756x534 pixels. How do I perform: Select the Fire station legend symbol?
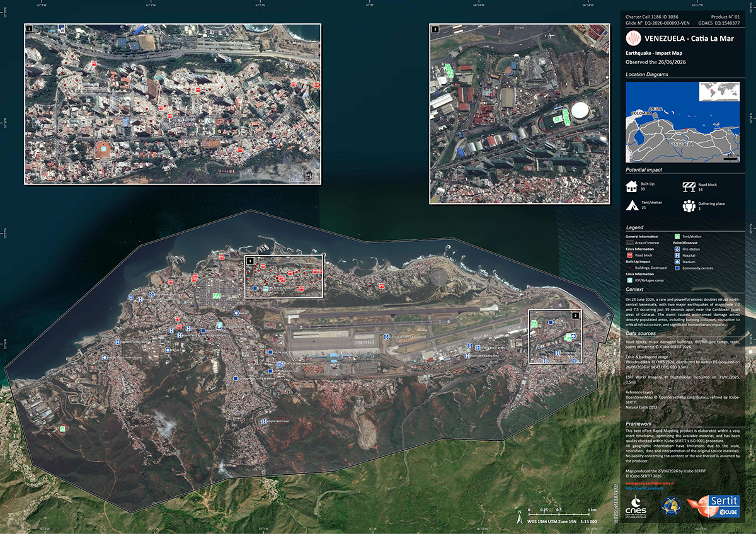click(677, 249)
